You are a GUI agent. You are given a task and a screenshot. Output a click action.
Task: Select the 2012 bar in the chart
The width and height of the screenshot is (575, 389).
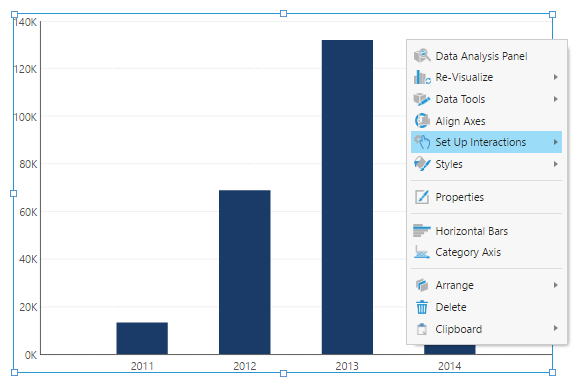245,272
